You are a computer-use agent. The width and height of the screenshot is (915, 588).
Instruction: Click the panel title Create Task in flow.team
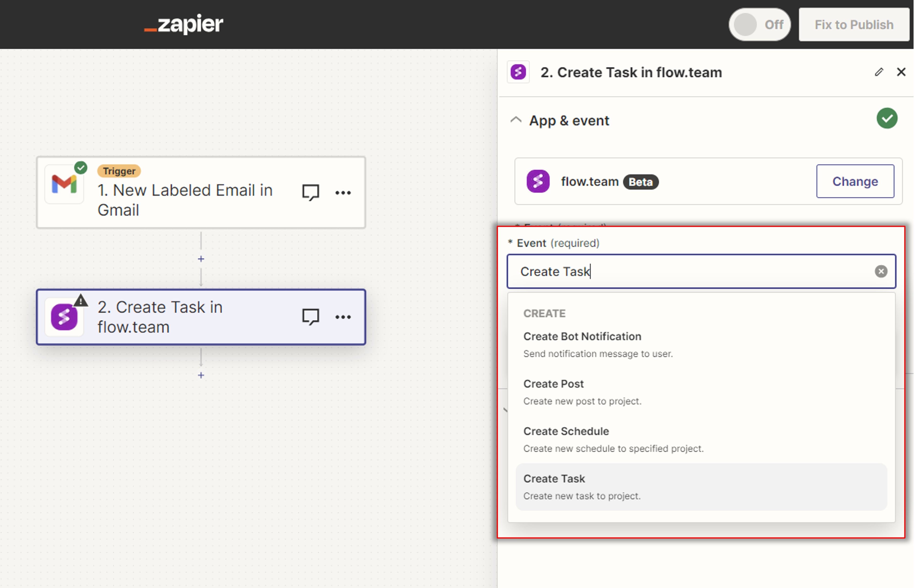click(x=631, y=72)
